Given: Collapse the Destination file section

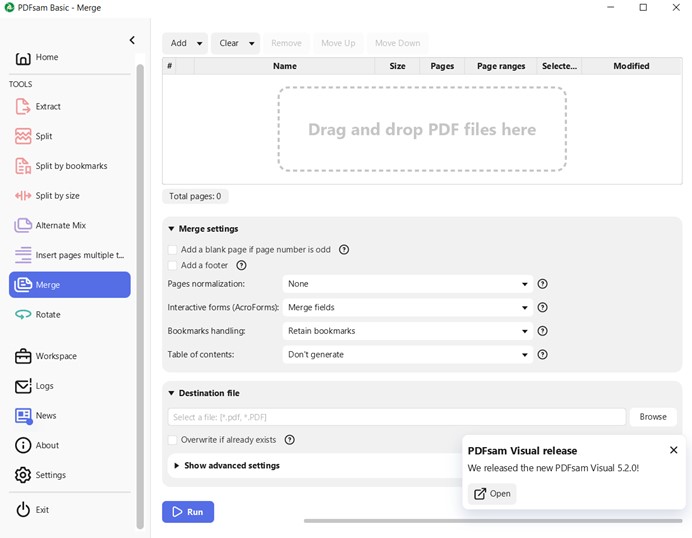Looking at the screenshot, I should (171, 393).
